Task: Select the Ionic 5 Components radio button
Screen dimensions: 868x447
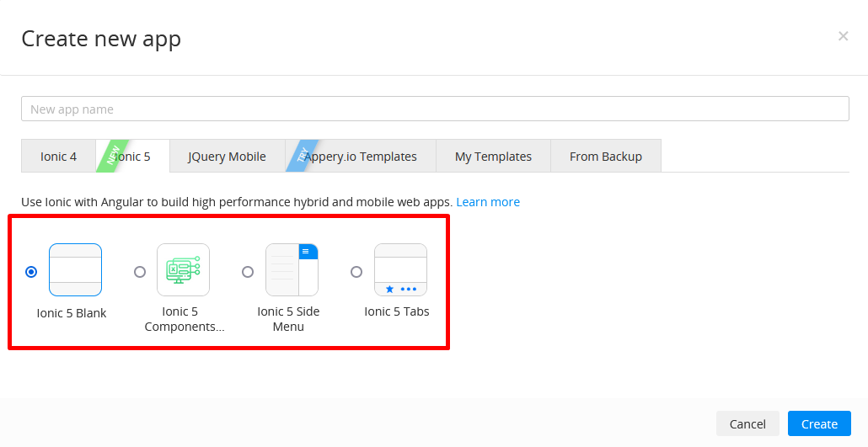Action: coord(140,272)
